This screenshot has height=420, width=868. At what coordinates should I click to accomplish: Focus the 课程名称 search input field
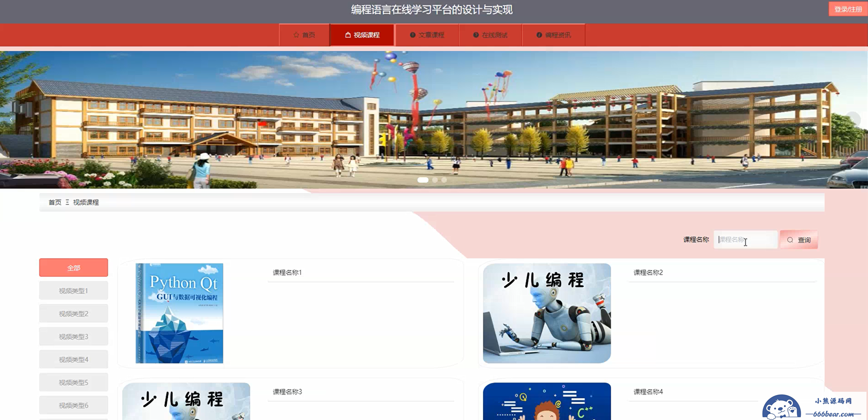point(745,240)
